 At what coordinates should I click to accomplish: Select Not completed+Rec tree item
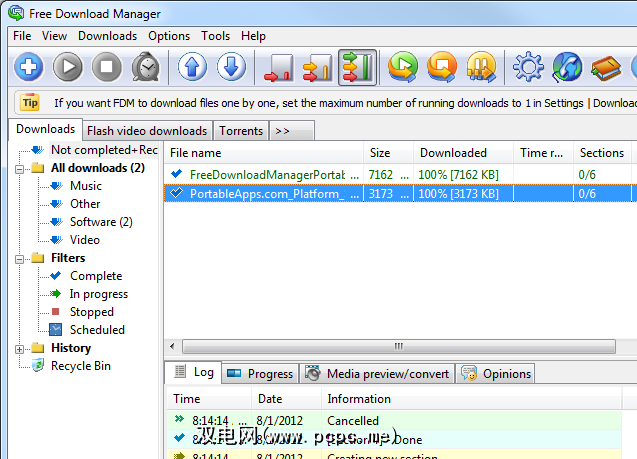104,150
